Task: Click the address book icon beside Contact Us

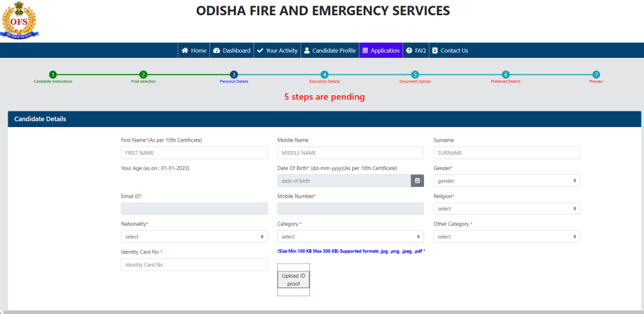Action: 435,50
